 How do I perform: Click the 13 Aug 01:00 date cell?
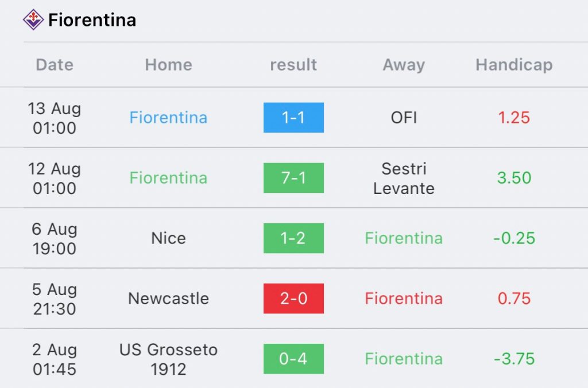point(55,118)
